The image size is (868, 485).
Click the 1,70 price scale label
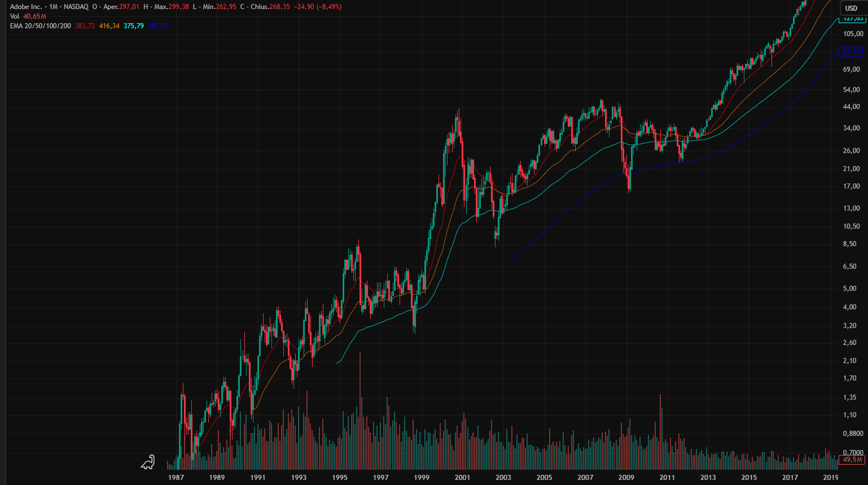tap(849, 378)
